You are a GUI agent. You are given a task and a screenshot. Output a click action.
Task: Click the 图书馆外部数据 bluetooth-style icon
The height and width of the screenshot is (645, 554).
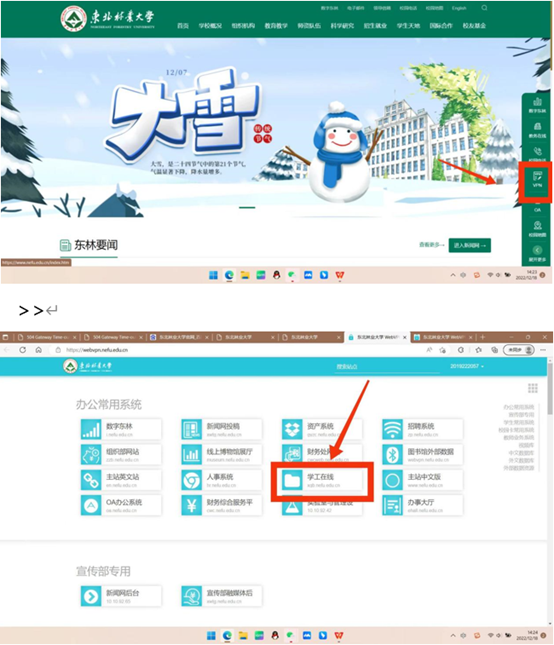(x=392, y=455)
